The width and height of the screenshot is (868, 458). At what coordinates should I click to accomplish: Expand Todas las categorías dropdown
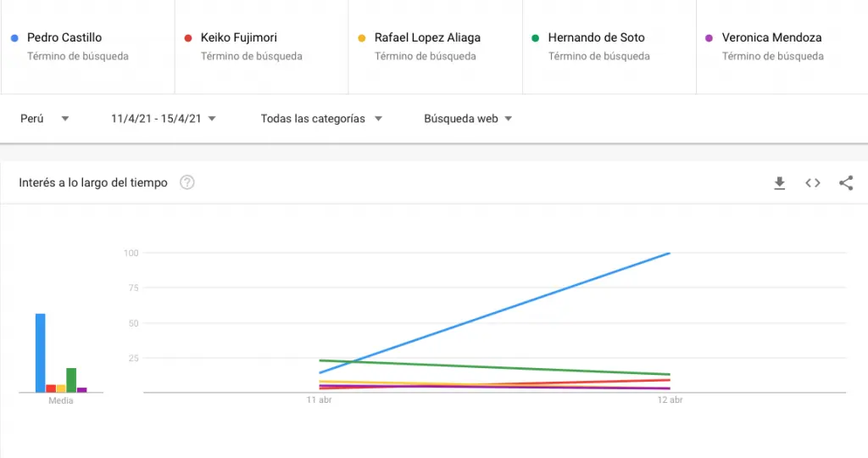click(x=321, y=119)
